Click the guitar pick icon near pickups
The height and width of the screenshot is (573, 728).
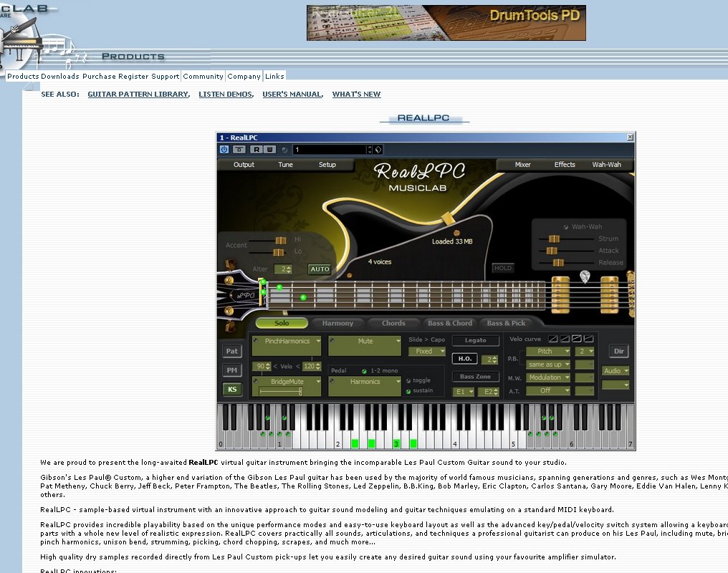tap(585, 276)
